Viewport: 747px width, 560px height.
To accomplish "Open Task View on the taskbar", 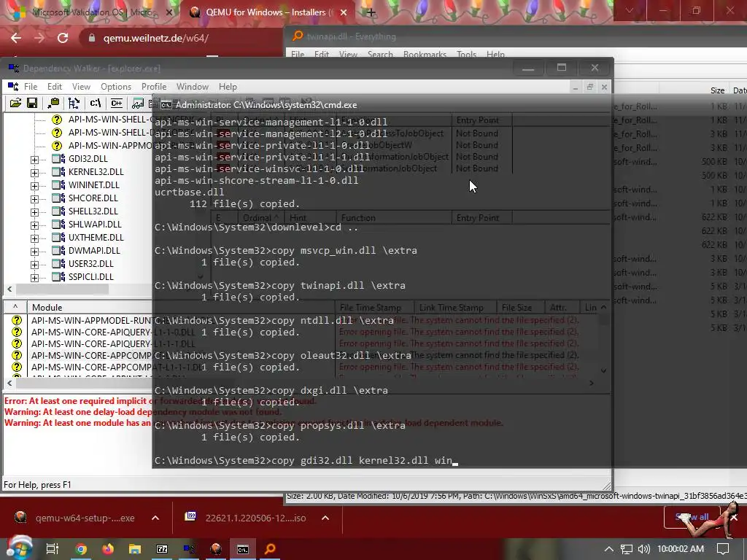I will click(53, 549).
